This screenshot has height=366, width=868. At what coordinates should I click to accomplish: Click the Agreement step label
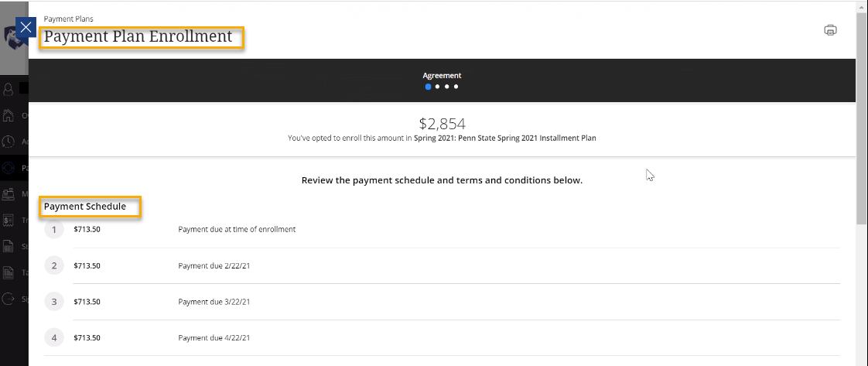pos(442,75)
